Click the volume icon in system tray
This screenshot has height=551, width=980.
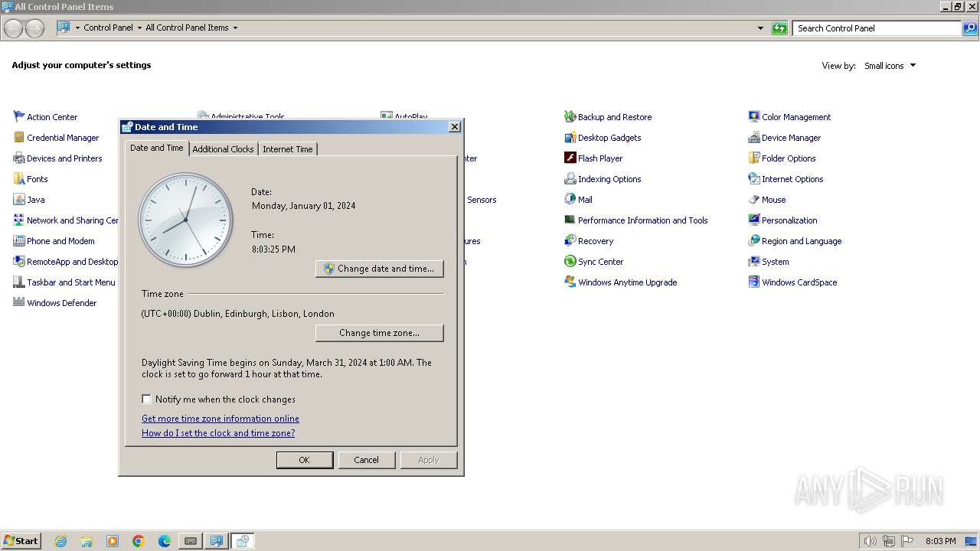(x=871, y=541)
